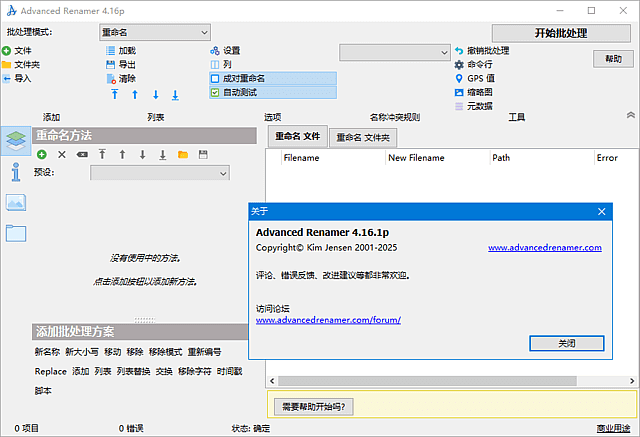The height and width of the screenshot is (437, 640).
Task: Select the 重命名 文件 tab
Action: pyautogui.click(x=296, y=137)
